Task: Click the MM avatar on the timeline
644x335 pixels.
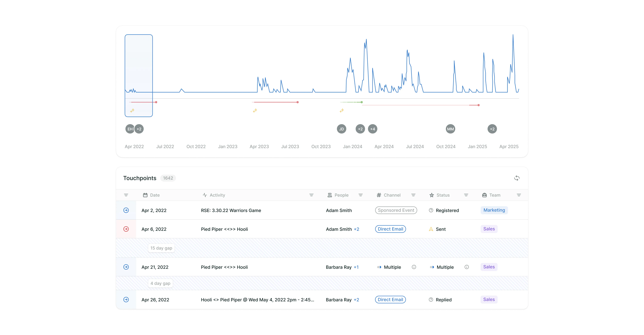Action: pos(450,129)
